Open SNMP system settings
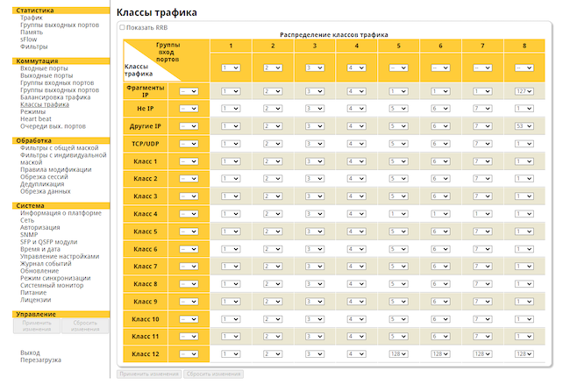This screenshot has height=392, width=570. pyautogui.click(x=29, y=234)
